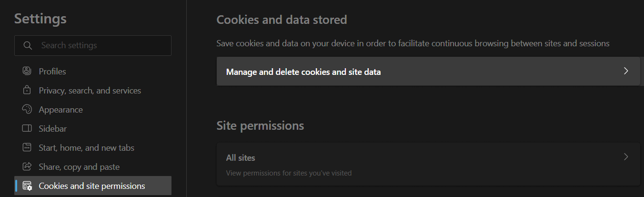The height and width of the screenshot is (197, 644).
Task: Open the Profiles settings page
Action: tap(52, 72)
